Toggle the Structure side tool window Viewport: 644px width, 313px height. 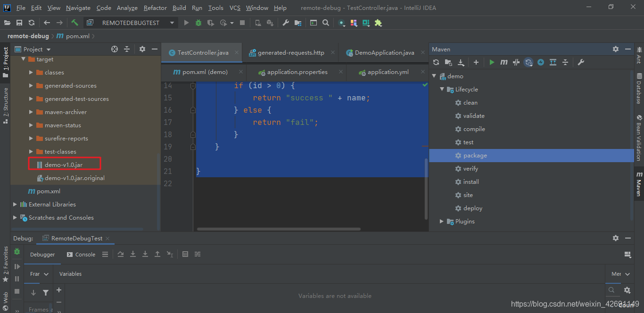pyautogui.click(x=6, y=105)
